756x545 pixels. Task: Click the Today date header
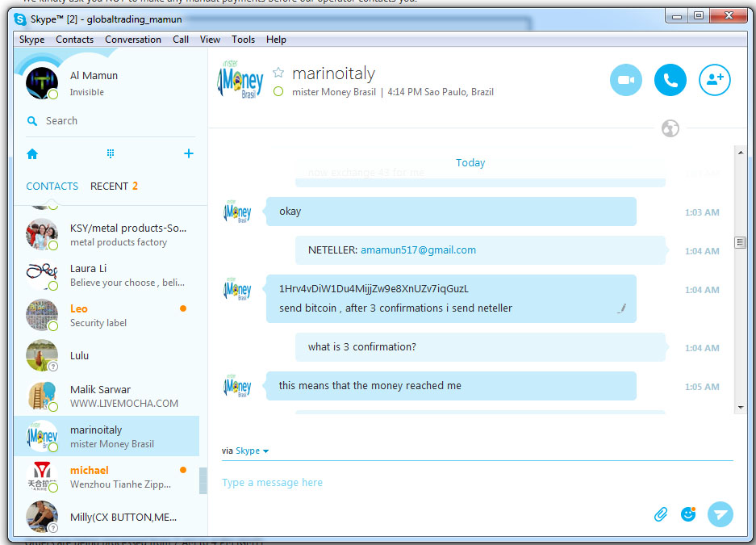point(470,163)
